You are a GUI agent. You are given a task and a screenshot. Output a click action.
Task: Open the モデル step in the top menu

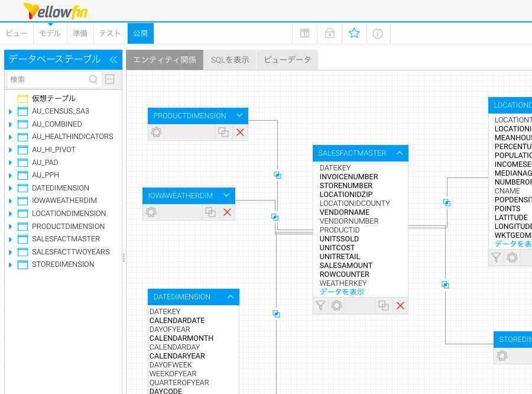[50, 33]
